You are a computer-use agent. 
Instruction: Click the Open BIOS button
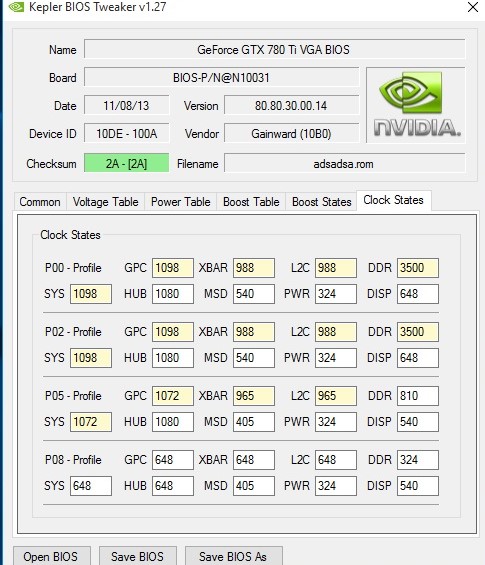click(52, 556)
